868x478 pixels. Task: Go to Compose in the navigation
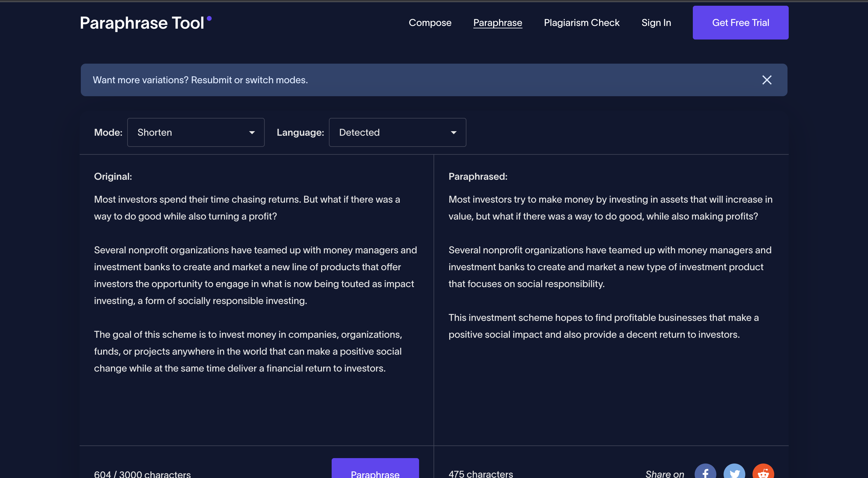click(430, 23)
